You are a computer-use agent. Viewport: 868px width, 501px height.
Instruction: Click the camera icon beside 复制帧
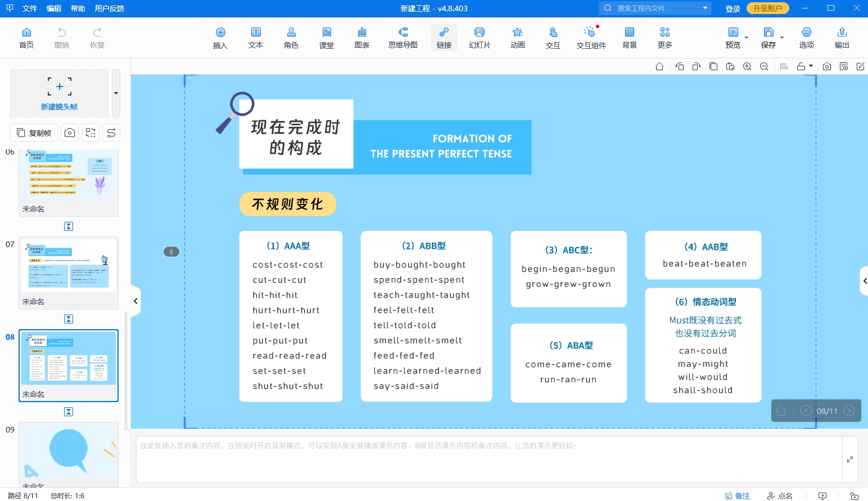70,133
